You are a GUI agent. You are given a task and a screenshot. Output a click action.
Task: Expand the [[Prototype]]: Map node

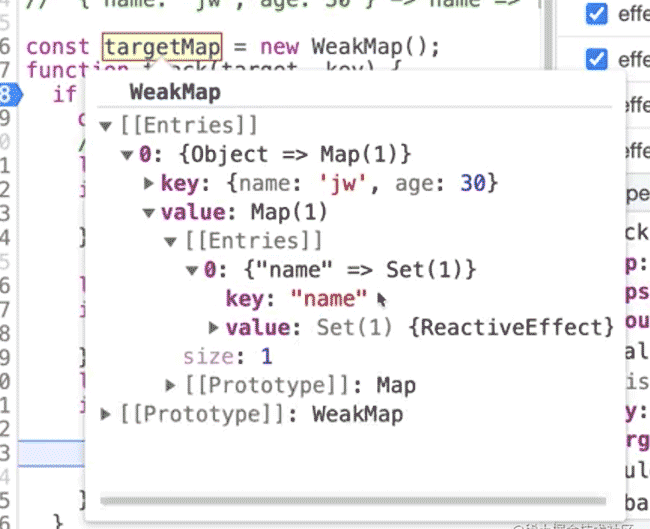171,386
